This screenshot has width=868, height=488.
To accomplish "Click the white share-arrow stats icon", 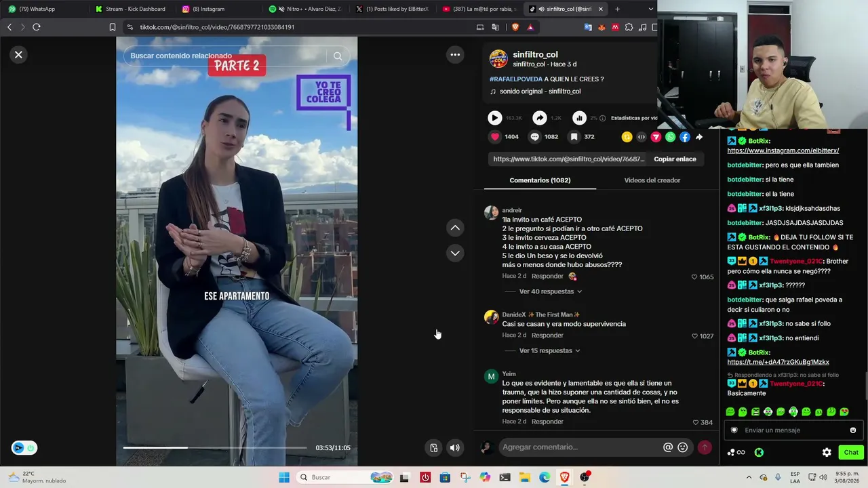I will coord(539,118).
